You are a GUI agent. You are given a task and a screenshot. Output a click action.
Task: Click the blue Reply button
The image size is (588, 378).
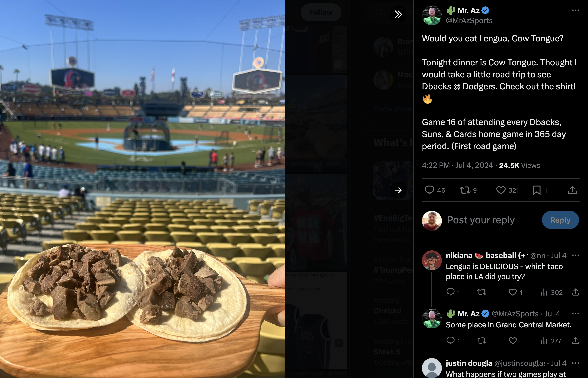(x=560, y=220)
